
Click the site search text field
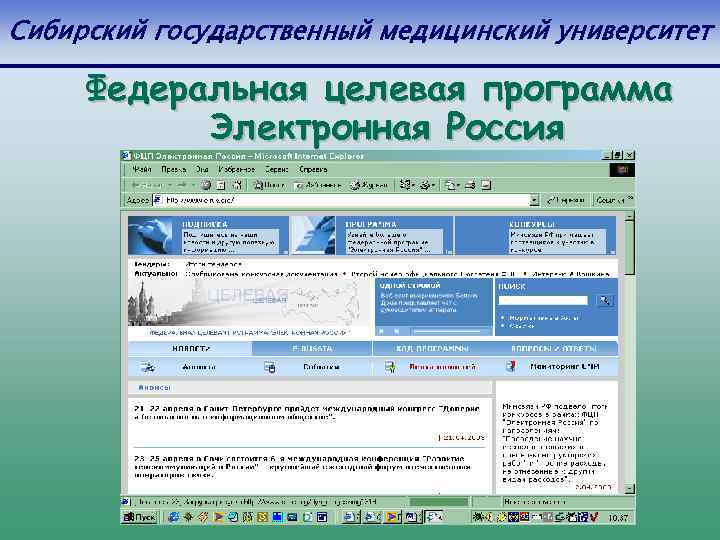543,300
